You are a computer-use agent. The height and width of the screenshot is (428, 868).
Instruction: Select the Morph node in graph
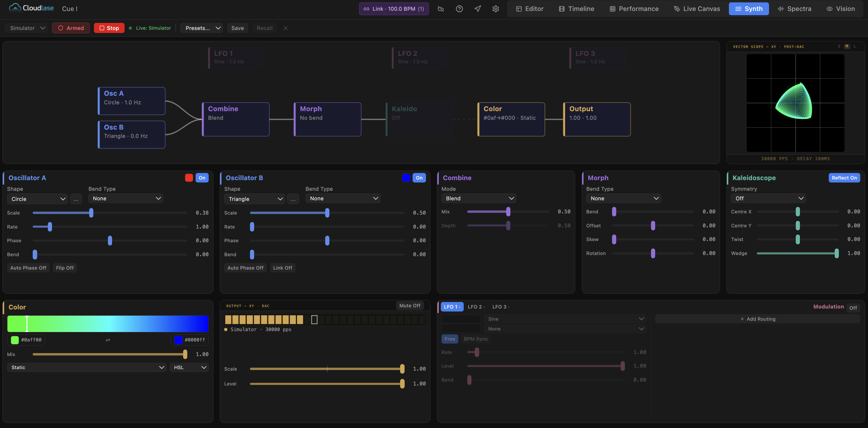328,119
